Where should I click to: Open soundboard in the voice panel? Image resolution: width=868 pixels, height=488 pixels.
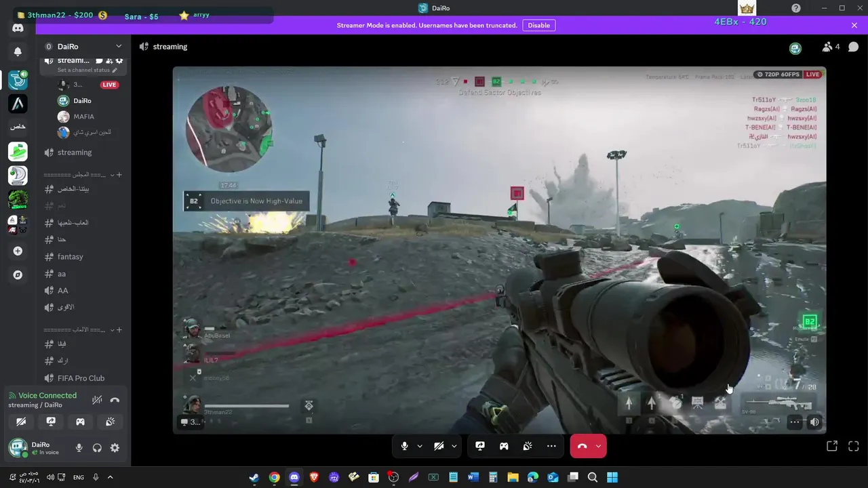(x=110, y=422)
